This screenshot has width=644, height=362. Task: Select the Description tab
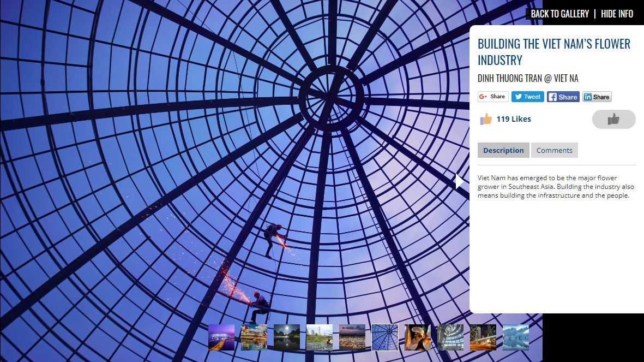[503, 150]
